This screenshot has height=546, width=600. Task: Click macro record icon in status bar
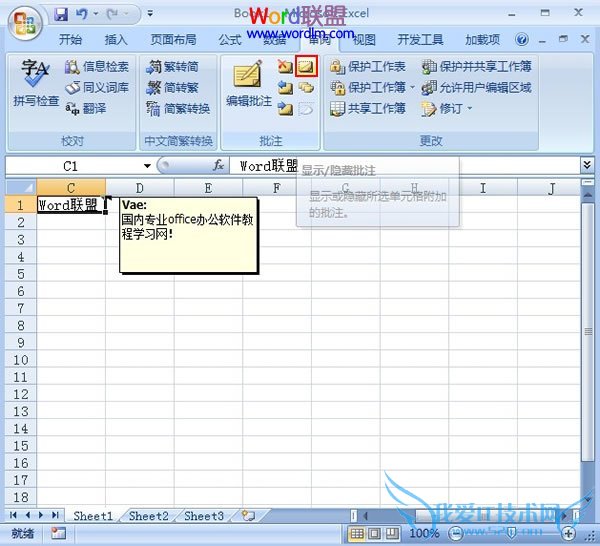pos(58,533)
